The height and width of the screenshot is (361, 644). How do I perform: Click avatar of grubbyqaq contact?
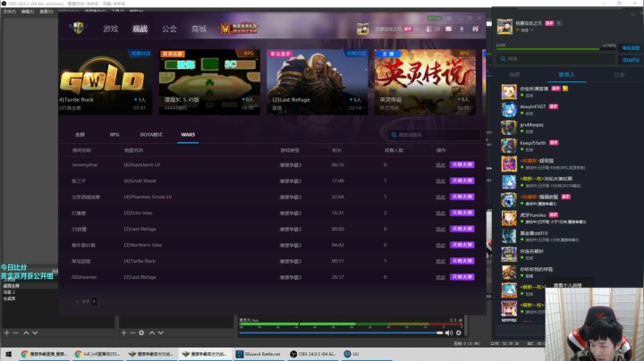[509, 128]
